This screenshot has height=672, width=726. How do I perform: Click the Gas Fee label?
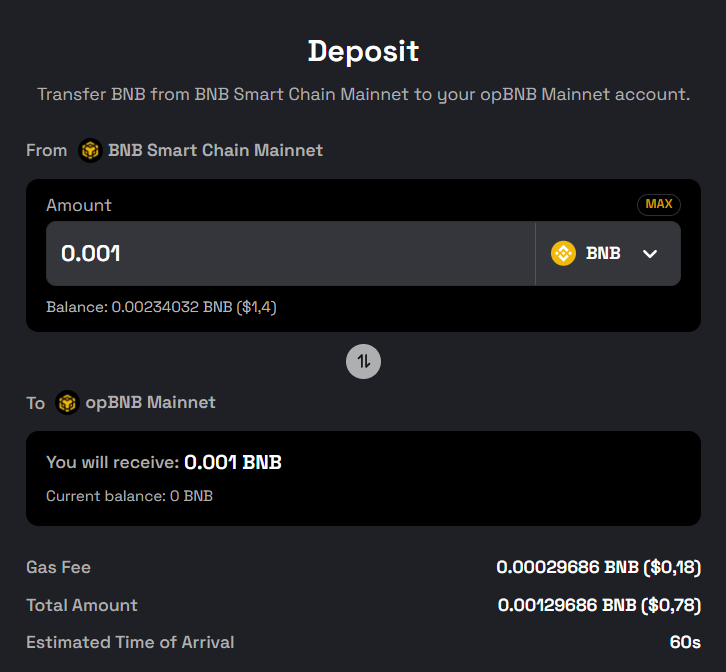click(58, 567)
